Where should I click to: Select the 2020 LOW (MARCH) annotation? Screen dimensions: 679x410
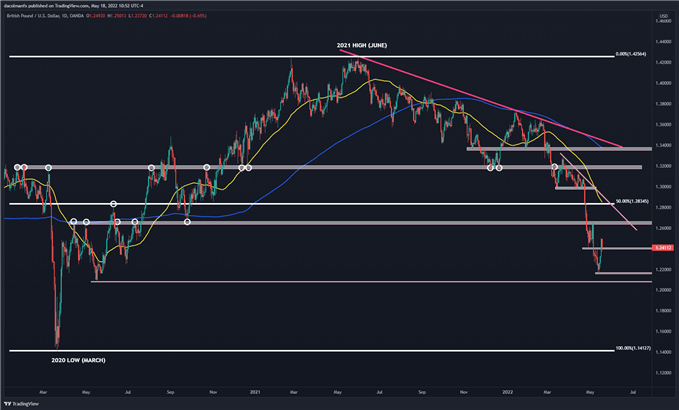tap(78, 360)
